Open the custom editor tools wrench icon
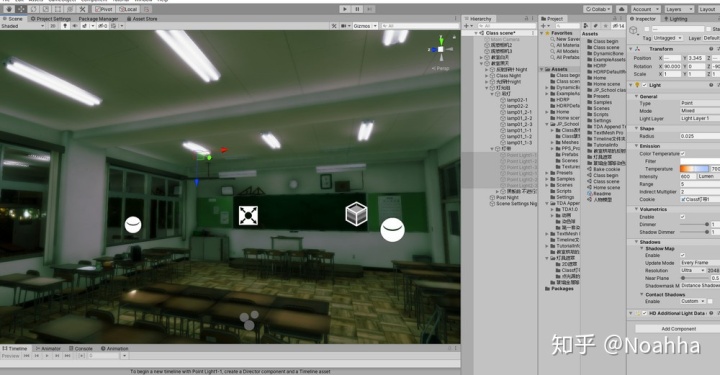The width and height of the screenshot is (720, 375). [x=83, y=9]
